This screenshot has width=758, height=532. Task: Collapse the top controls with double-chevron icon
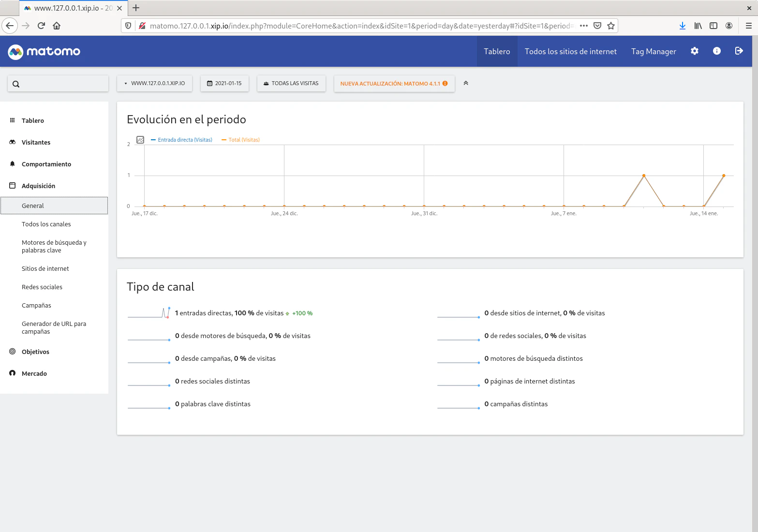466,83
